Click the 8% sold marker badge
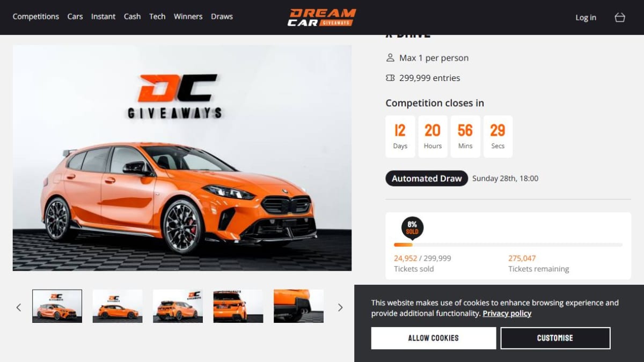Viewport: 644px width, 362px height. (412, 228)
